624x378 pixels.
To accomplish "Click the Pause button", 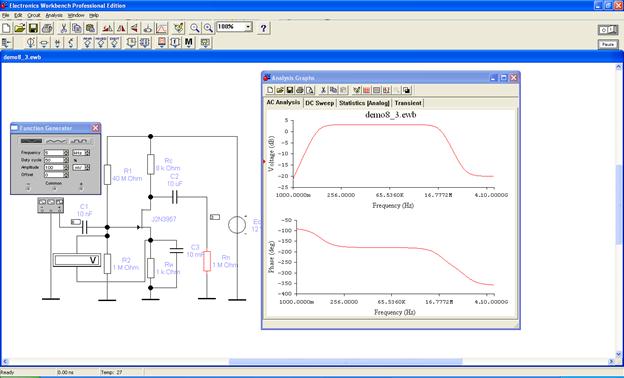I will pos(608,44).
